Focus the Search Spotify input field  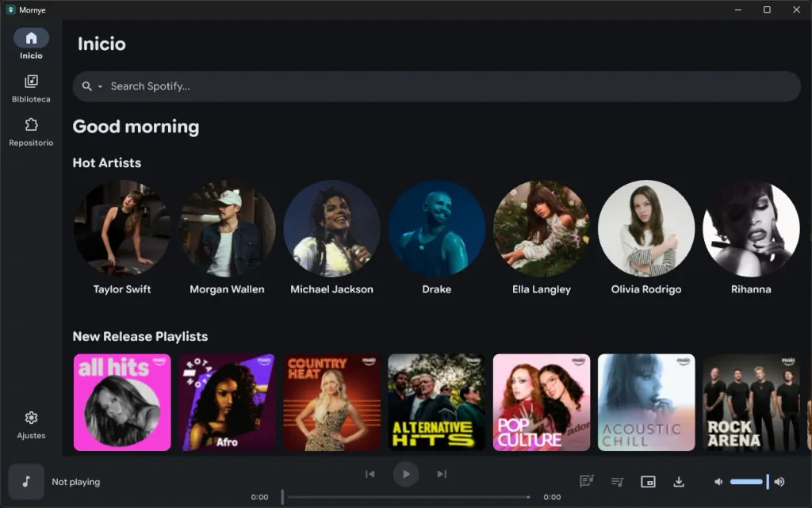coord(437,86)
